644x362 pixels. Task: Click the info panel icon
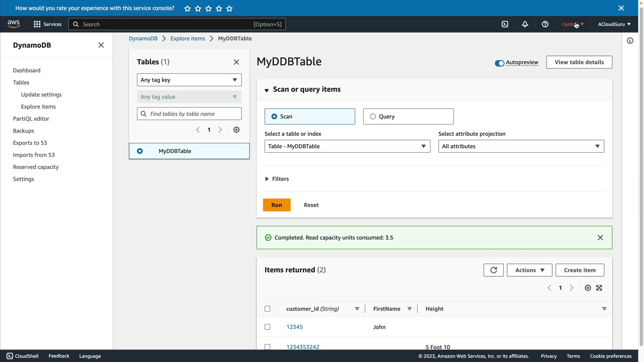tap(630, 41)
